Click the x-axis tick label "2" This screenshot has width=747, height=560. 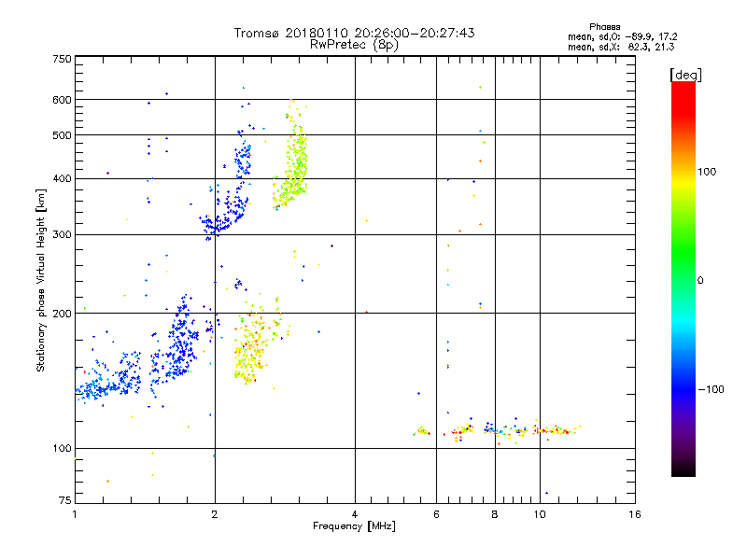click(x=215, y=514)
